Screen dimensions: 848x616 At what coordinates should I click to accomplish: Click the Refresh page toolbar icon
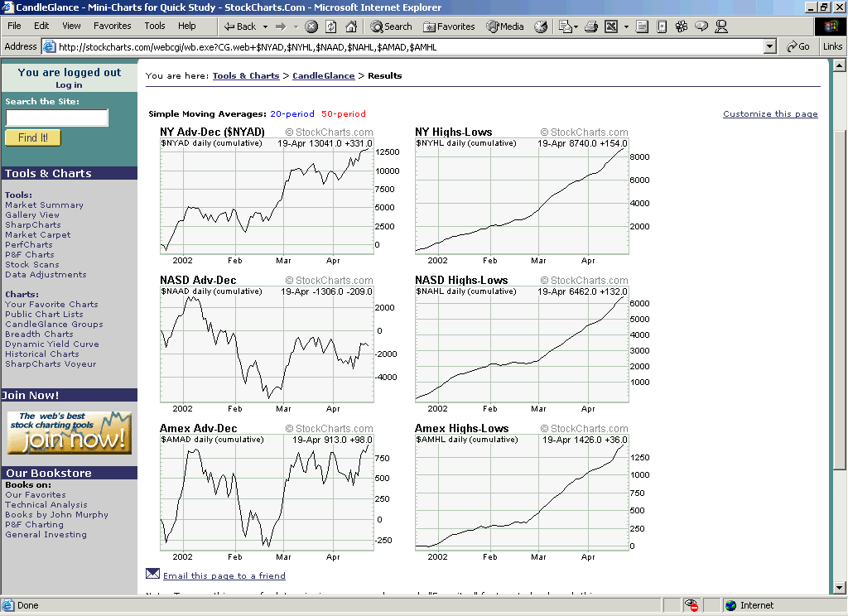[331, 26]
